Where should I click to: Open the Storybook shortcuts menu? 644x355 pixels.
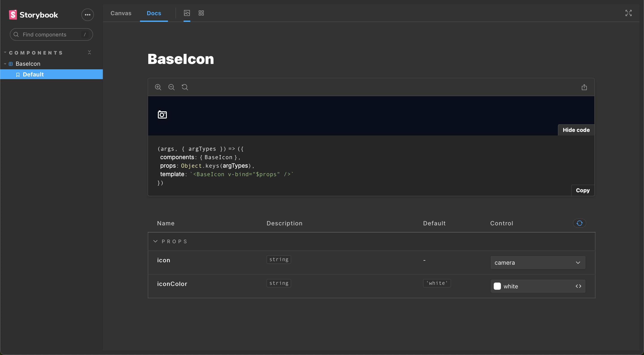[x=87, y=15]
